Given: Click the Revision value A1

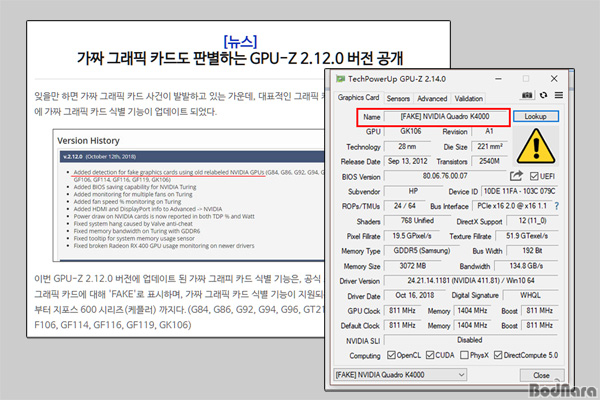Looking at the screenshot, I should tap(489, 131).
